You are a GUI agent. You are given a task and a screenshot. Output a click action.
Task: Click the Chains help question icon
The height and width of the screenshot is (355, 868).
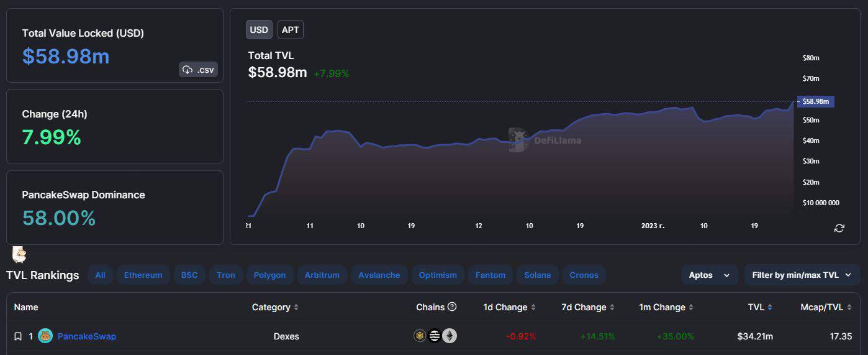pyautogui.click(x=452, y=307)
